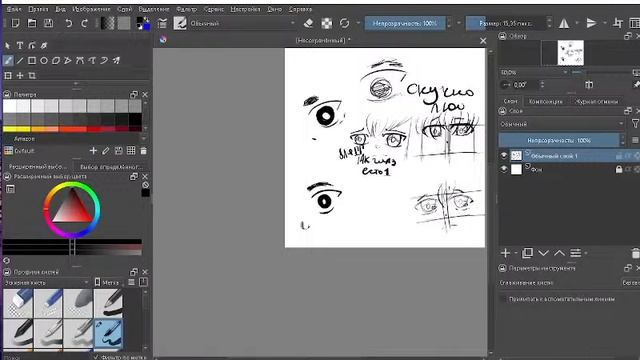Undo the last action

click(69, 23)
